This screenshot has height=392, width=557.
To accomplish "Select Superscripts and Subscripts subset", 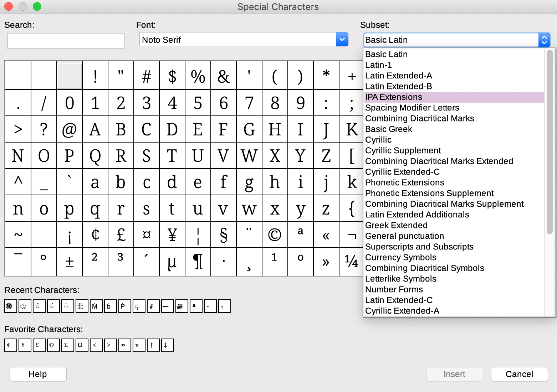I will click(x=454, y=247).
